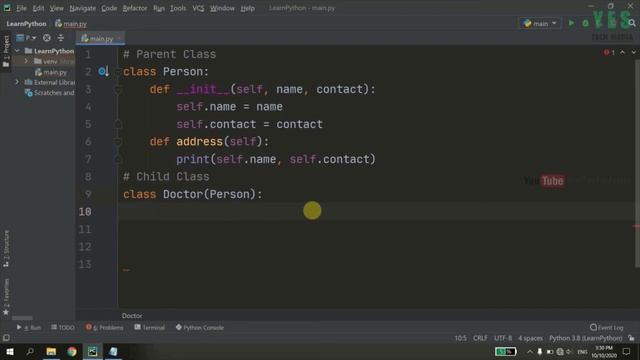This screenshot has height=360, width=640.
Task: Toggle the Structure tool window tab
Action: [6, 249]
